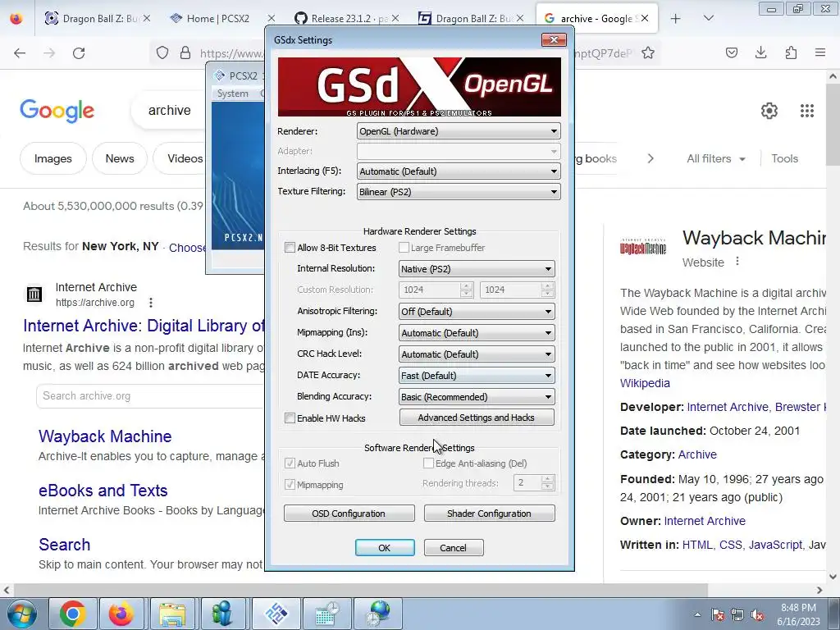The width and height of the screenshot is (840, 630).
Task: Open the Texture Filtering dropdown
Action: [459, 192]
